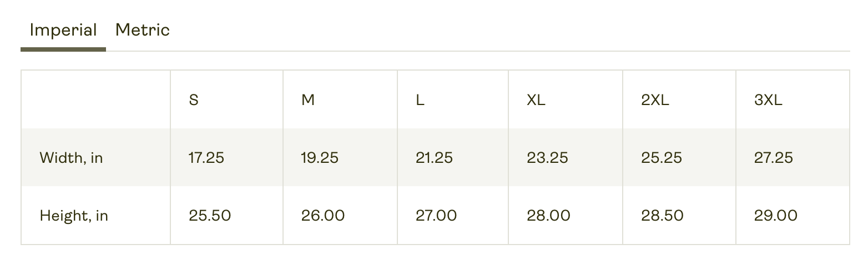The width and height of the screenshot is (868, 269).
Task: Click the XL size column header
Action: (x=536, y=101)
